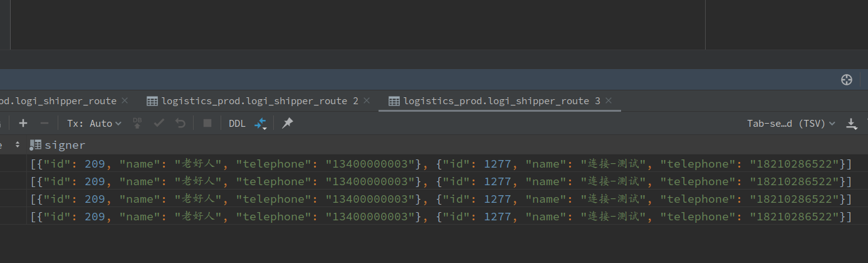
Task: Click the DDL button
Action: pos(237,124)
